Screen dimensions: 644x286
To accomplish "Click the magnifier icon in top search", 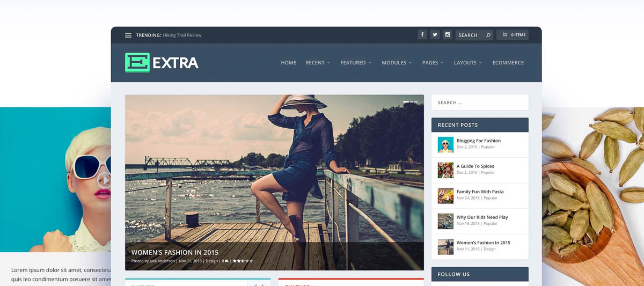I will (488, 35).
